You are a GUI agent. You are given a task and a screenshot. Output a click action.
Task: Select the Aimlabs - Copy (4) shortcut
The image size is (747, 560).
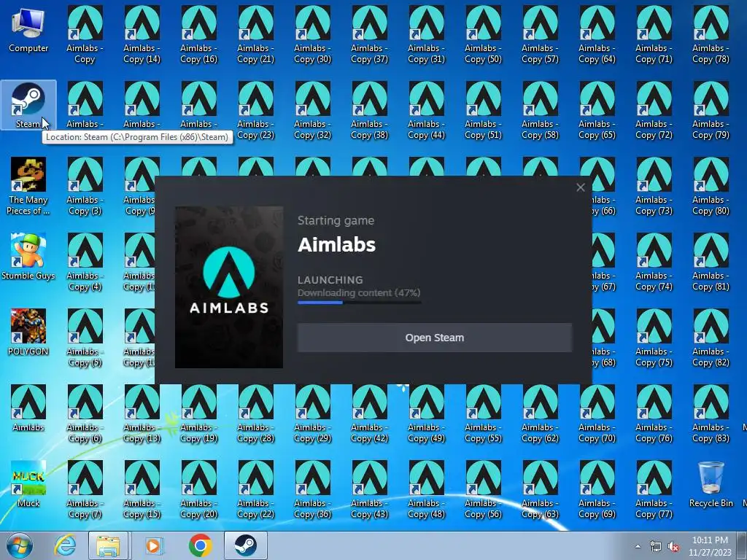coord(85,262)
